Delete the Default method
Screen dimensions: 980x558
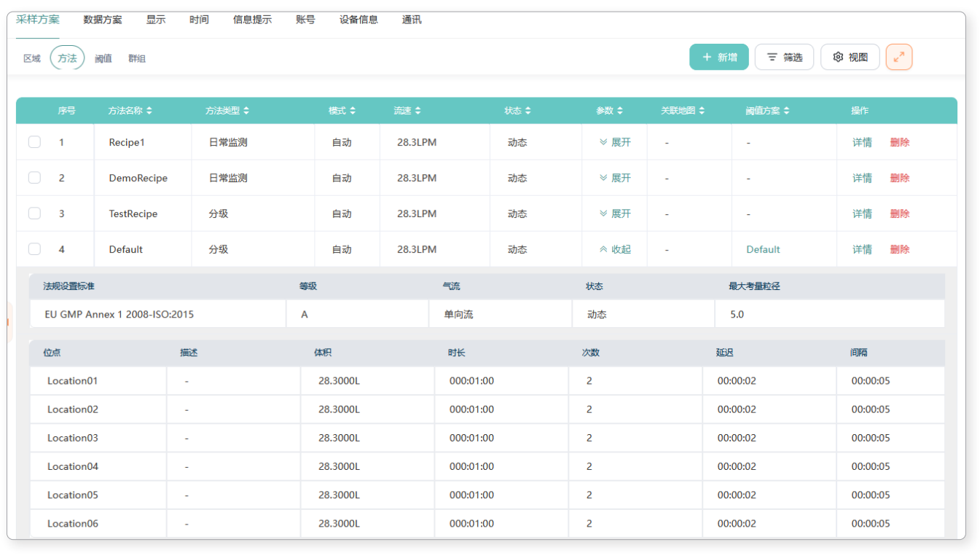(900, 250)
